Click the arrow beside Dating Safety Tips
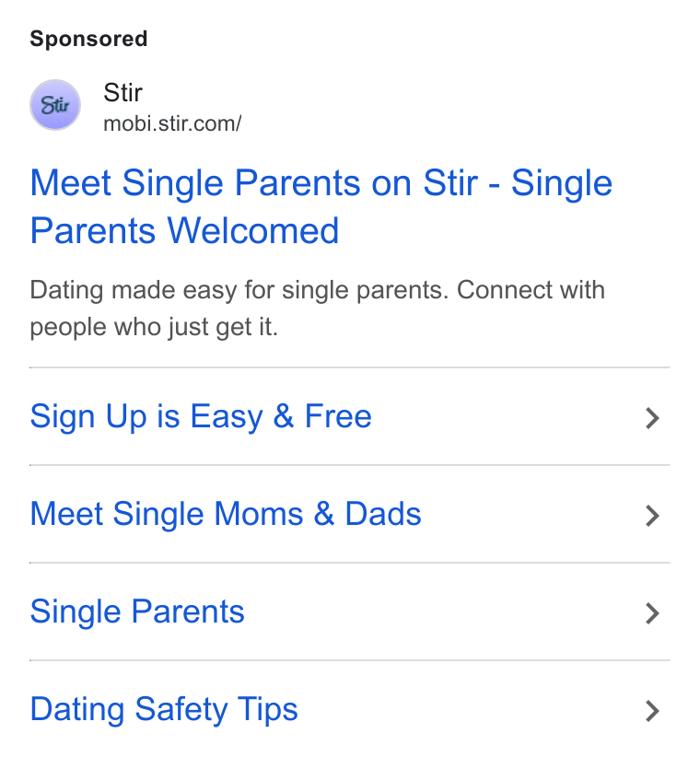The height and width of the screenshot is (757, 700). (x=652, y=711)
